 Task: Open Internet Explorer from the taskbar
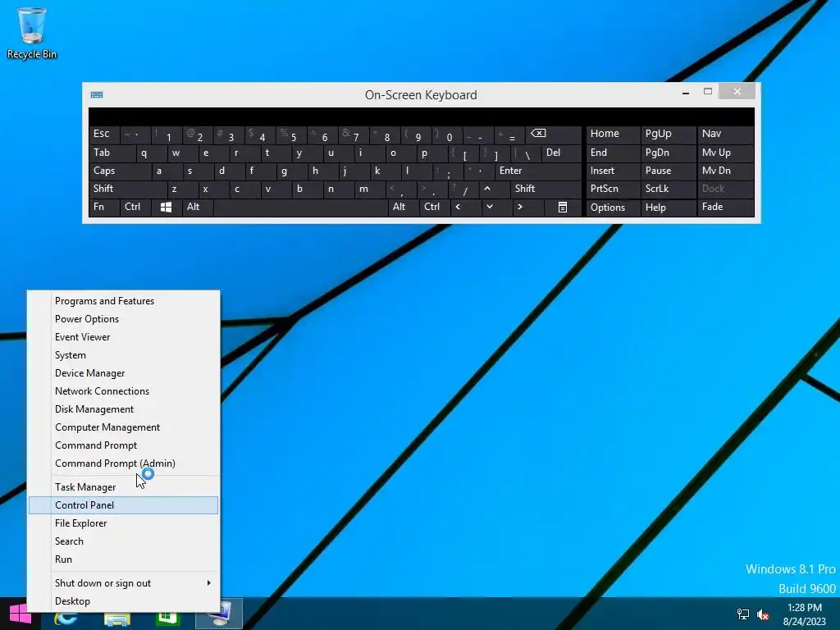click(66, 619)
